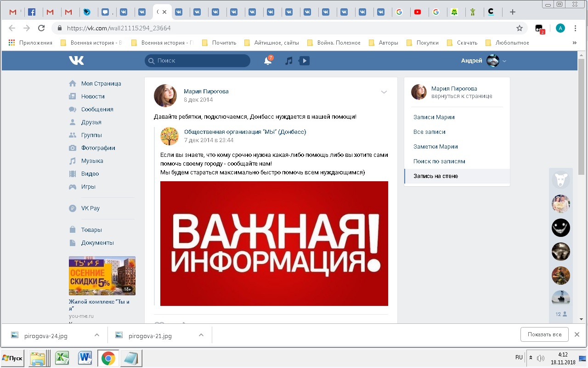Open the Apps shortcut in bookmarks bar

30,43
